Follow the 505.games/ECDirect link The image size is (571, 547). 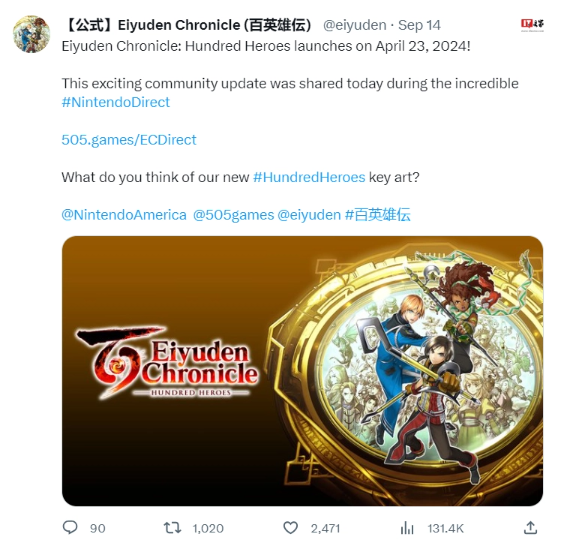pyautogui.click(x=129, y=140)
